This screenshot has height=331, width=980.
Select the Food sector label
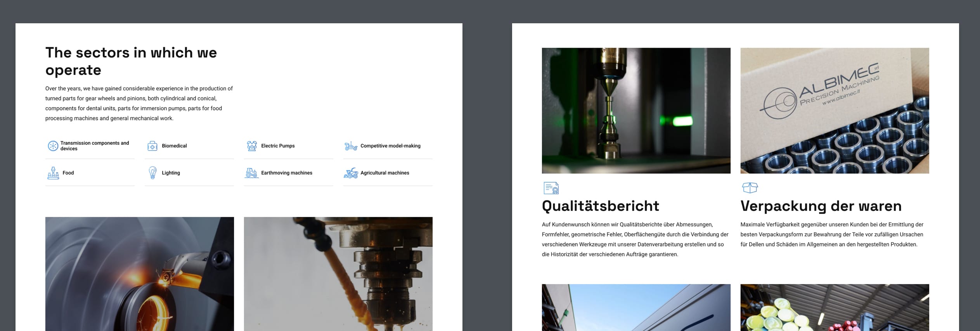(68, 173)
